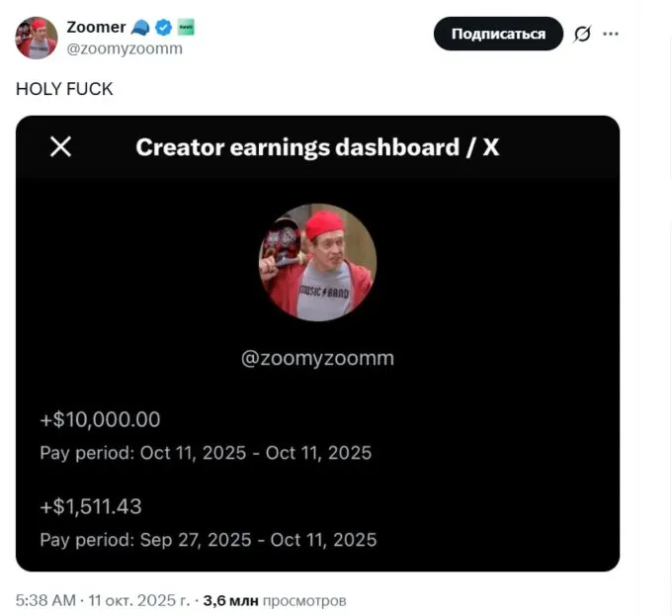Click the circular profile photo in dashboard

click(x=317, y=262)
